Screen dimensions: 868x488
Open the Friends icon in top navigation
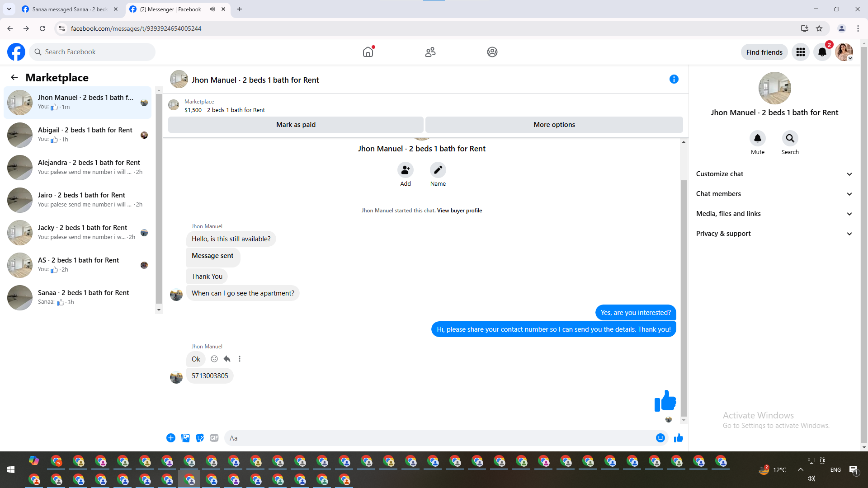coord(430,52)
